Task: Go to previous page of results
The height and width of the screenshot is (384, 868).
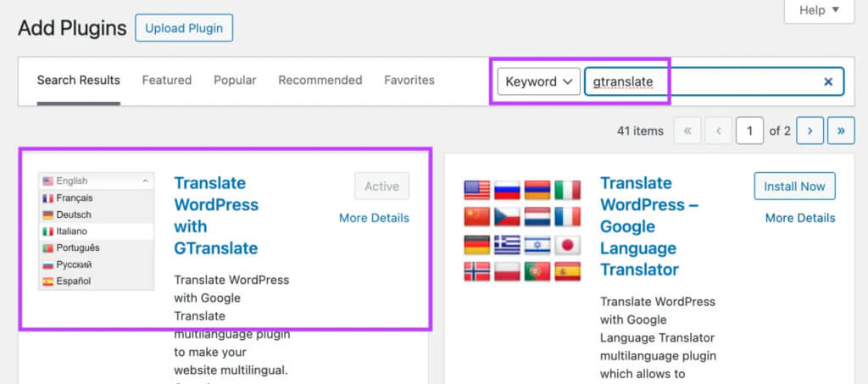Action: click(719, 131)
